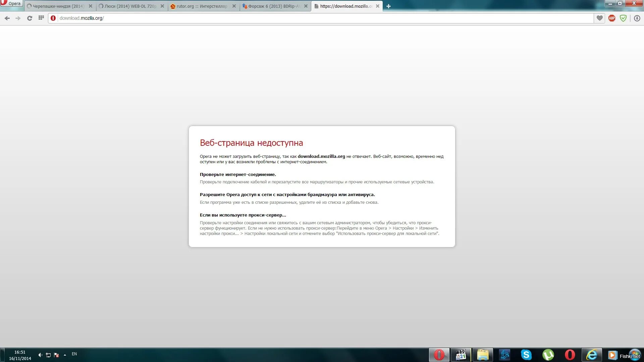Switch the EN input language indicator
644x362 pixels.
coord(74,354)
